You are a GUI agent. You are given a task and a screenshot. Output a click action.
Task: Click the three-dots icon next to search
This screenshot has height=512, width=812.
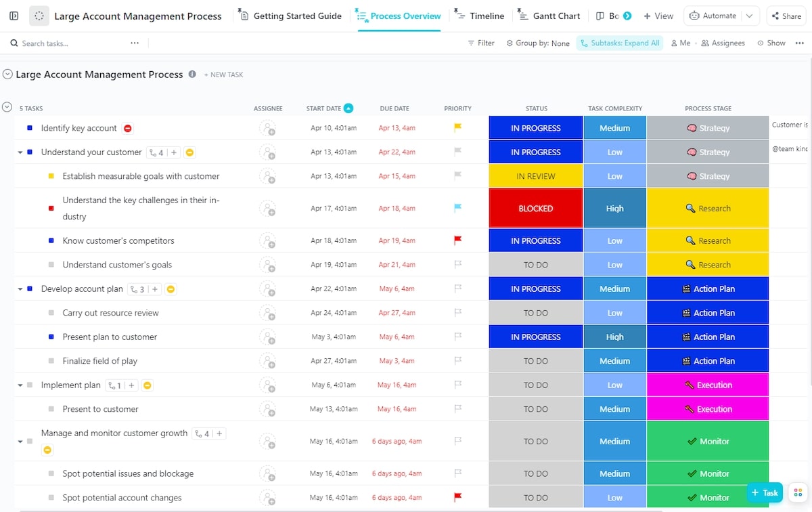pos(135,43)
